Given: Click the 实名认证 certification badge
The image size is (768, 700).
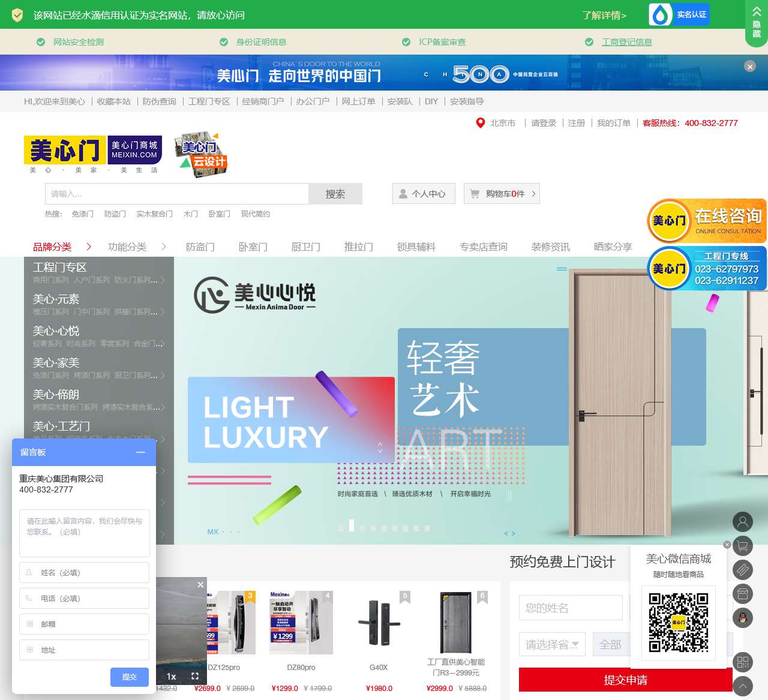Looking at the screenshot, I should point(679,14).
